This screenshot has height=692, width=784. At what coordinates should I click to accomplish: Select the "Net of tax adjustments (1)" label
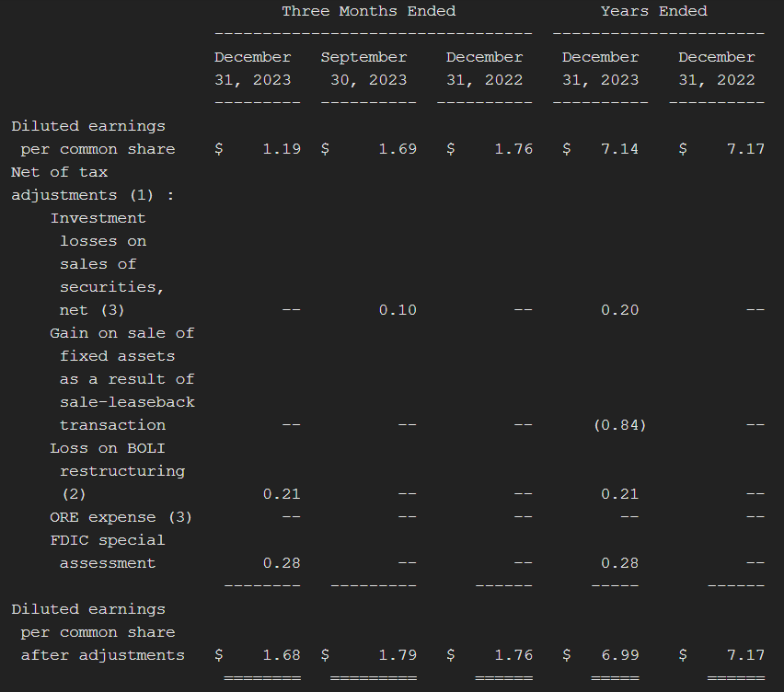point(92,183)
